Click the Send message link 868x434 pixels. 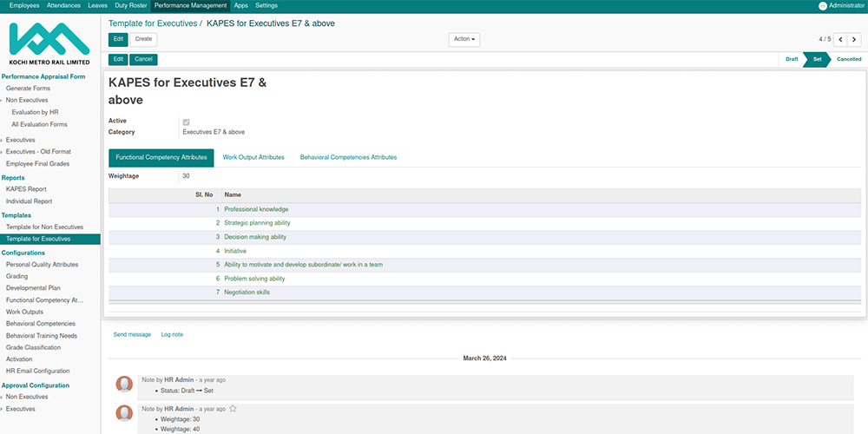coord(132,334)
